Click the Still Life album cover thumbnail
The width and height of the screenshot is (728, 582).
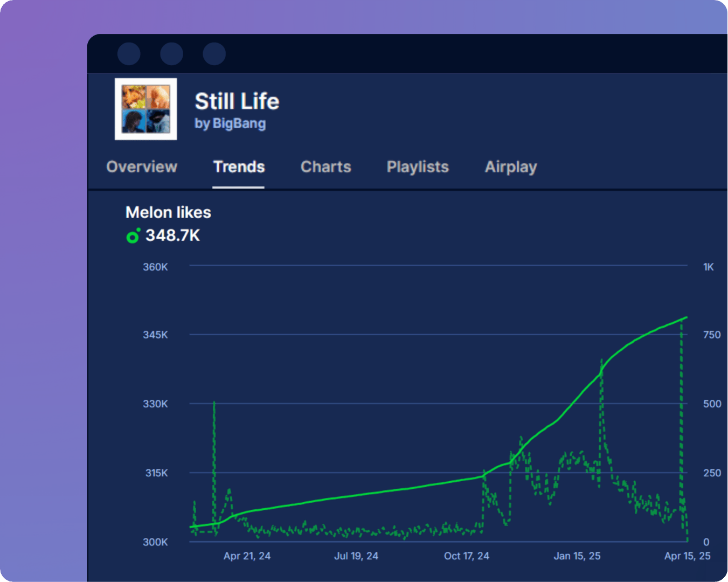click(x=145, y=109)
